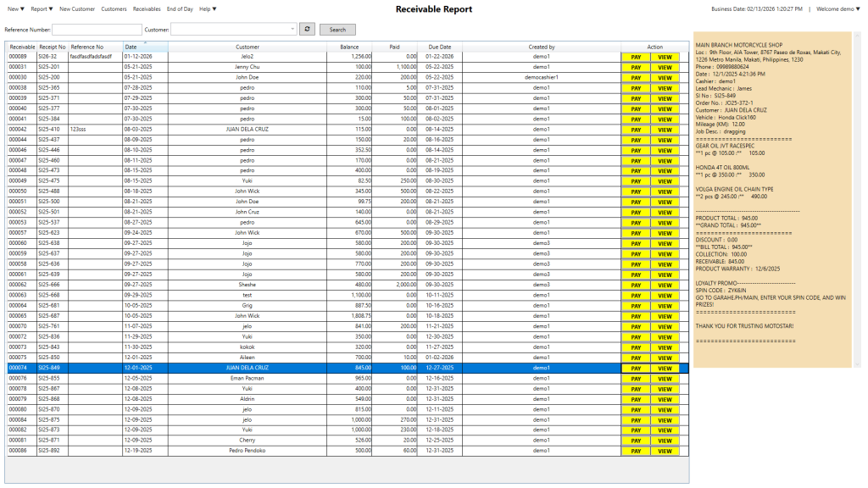Open the Help dropdown menu

[208, 8]
